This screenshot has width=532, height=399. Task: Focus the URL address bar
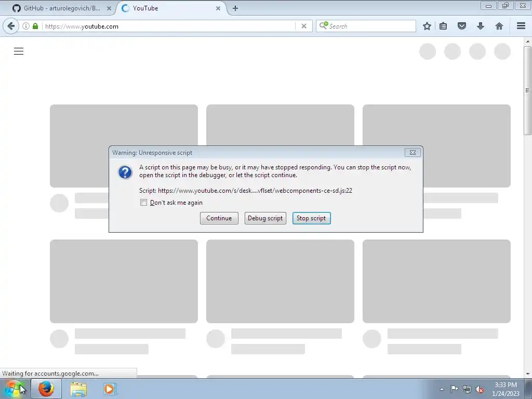(170, 26)
